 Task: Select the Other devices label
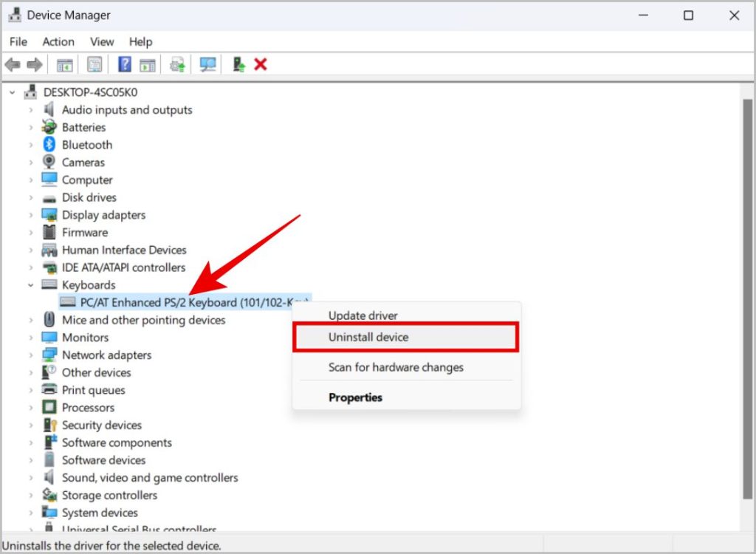click(97, 372)
